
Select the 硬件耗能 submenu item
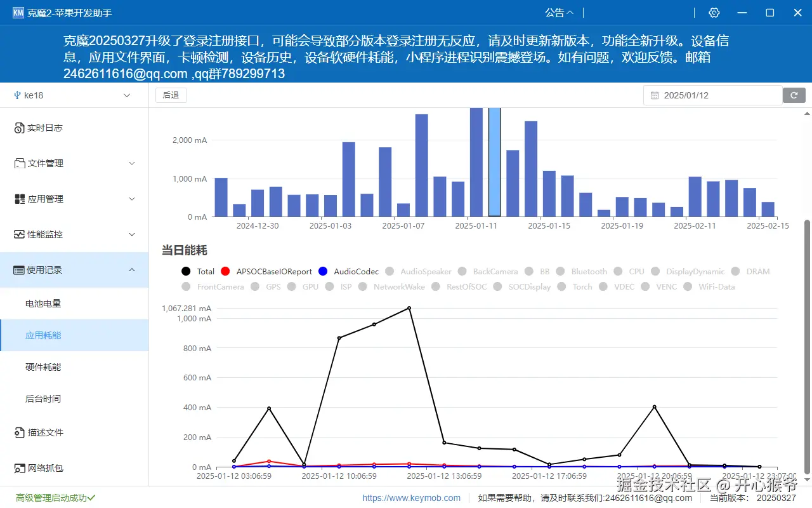pyautogui.click(x=74, y=367)
